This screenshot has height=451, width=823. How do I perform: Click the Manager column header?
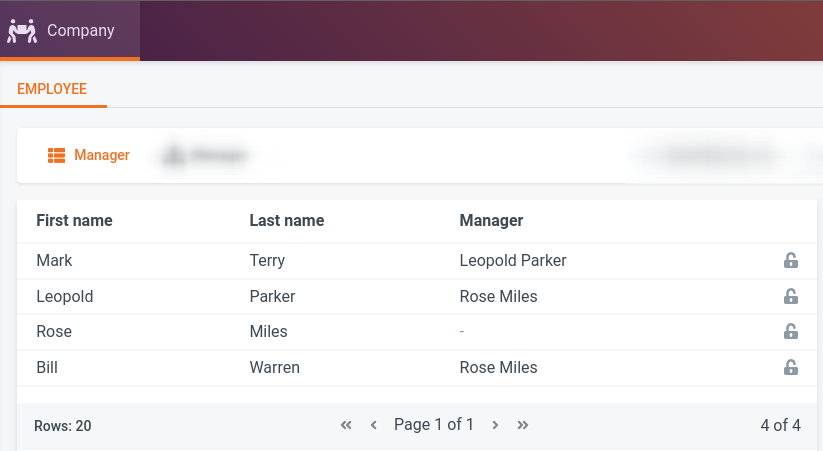491,220
